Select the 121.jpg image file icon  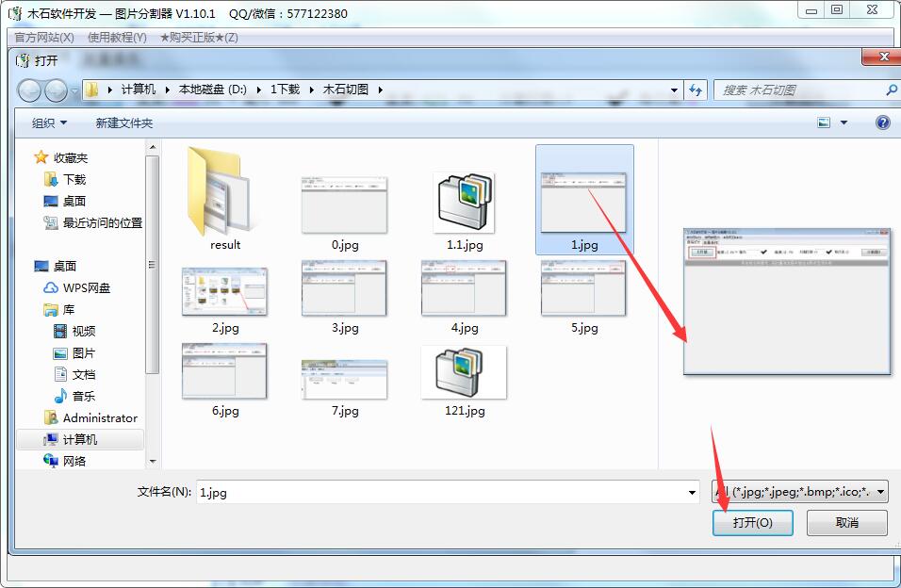click(x=465, y=372)
